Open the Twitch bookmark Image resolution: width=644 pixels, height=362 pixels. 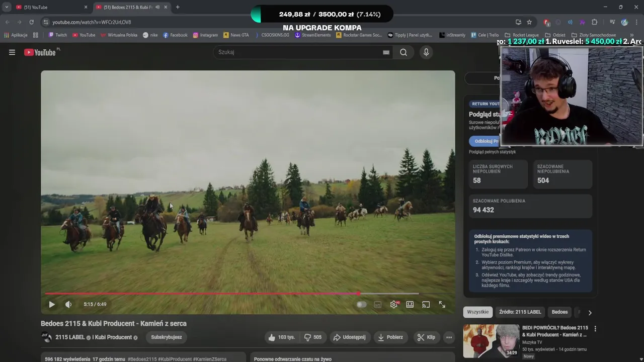click(57, 35)
